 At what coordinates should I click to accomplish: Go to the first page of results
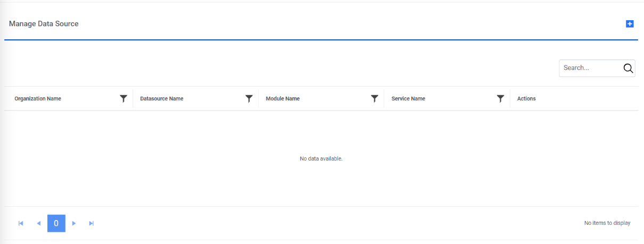[21, 223]
